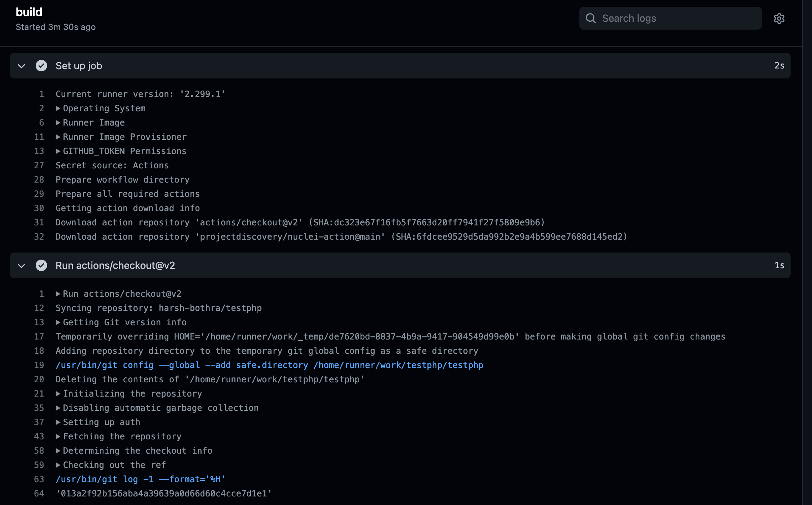Open the log settings gear icon
The image size is (812, 505).
click(779, 19)
